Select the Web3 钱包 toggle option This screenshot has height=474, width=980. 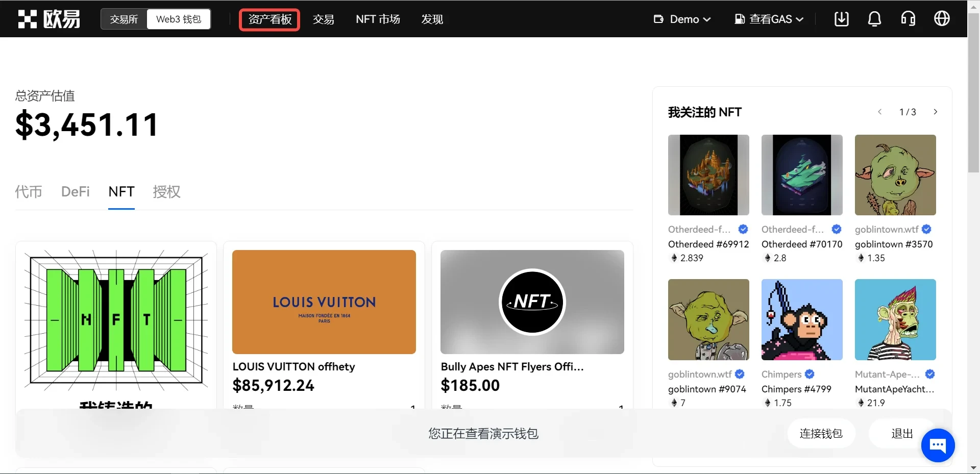[x=179, y=19]
